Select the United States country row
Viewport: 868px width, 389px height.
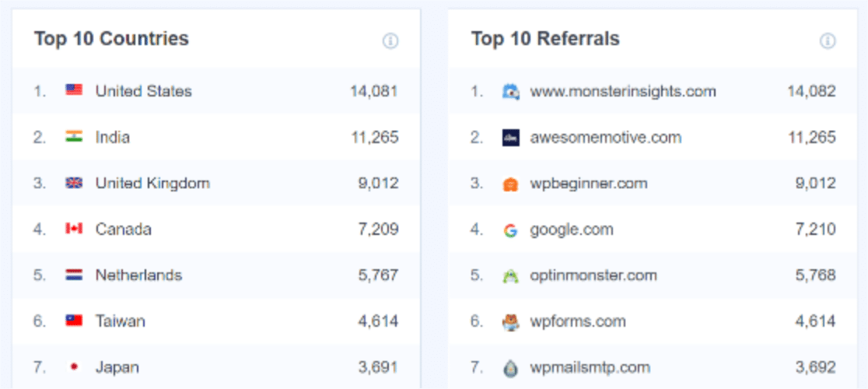(x=216, y=91)
